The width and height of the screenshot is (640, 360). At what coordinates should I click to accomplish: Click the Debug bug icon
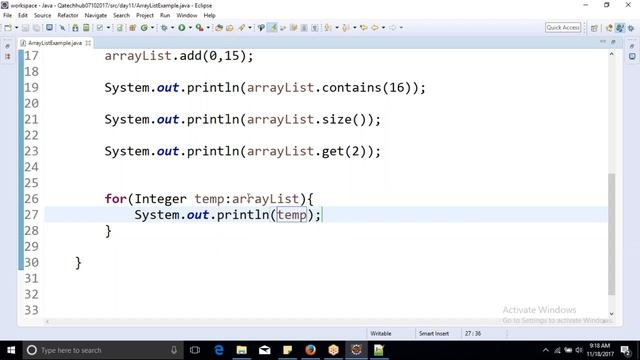click(x=164, y=28)
